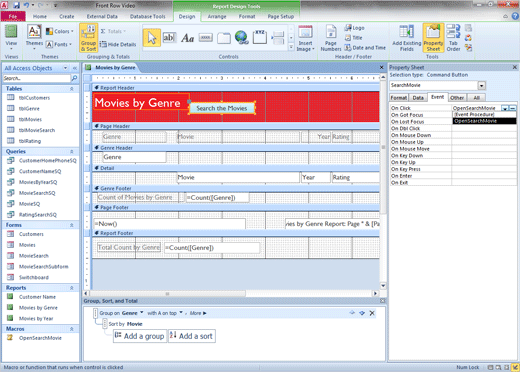Select the MovieSearchSQ query
Image resolution: width=520 pixels, height=372 pixels.
click(x=37, y=193)
